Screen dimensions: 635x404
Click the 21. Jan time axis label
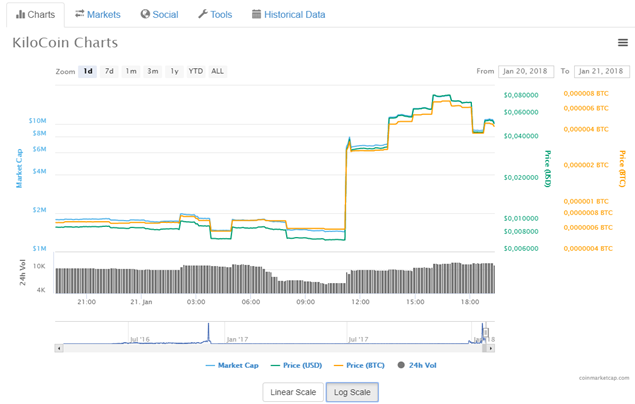[x=141, y=302]
